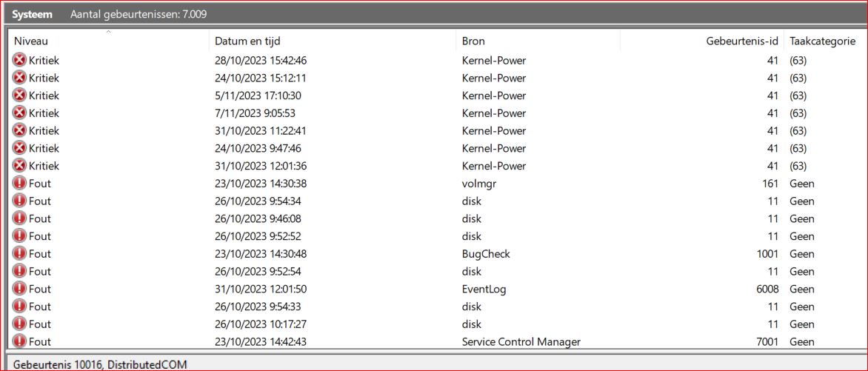Image resolution: width=868 pixels, height=371 pixels.
Task: Click the critical icon for 7/11/2023 9:05:53 event
Action: 19,113
